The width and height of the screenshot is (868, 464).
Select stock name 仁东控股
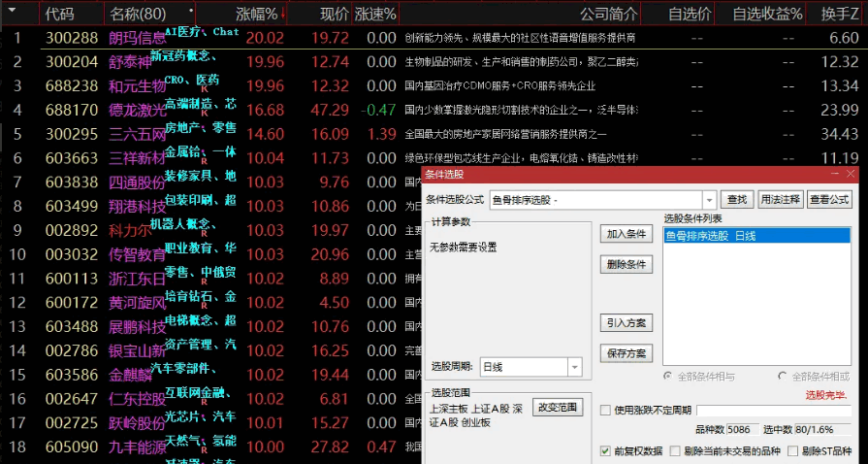point(138,399)
